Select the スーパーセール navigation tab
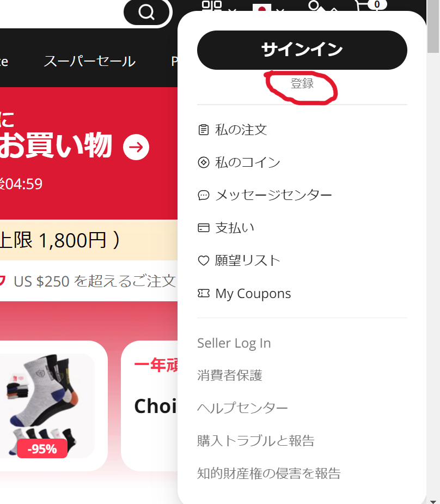The height and width of the screenshot is (504, 440). coord(90,61)
